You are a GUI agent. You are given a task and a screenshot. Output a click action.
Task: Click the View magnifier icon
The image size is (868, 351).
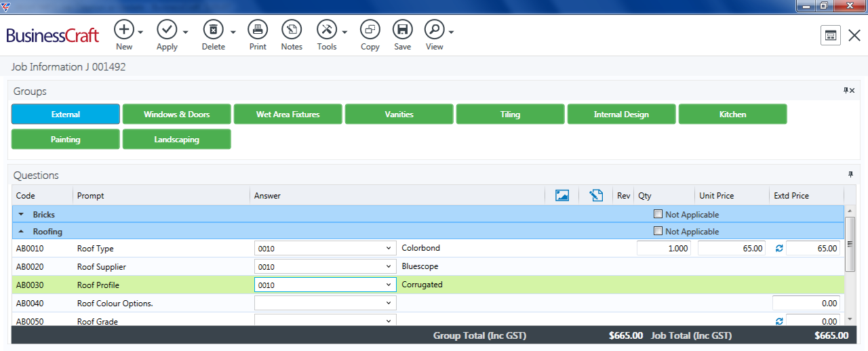pyautogui.click(x=434, y=30)
